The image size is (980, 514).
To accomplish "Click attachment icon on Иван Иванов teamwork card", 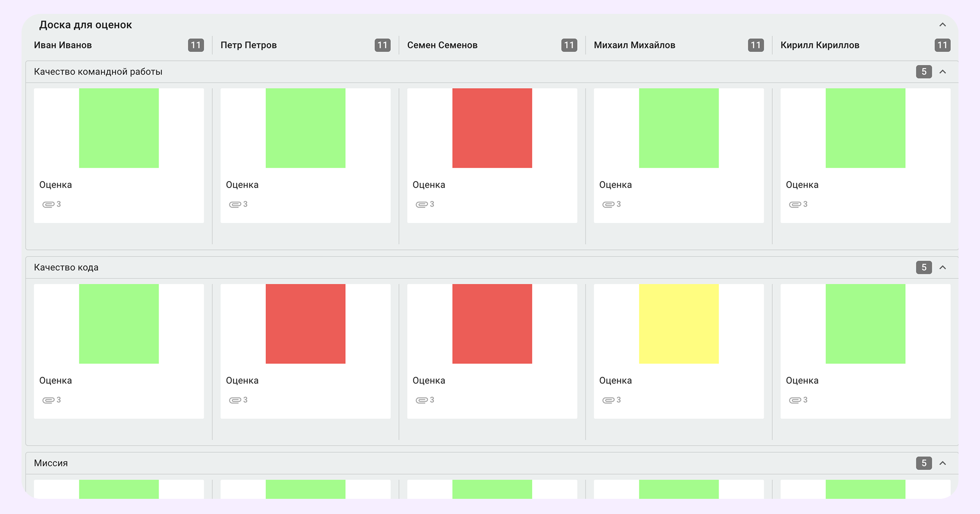I will 48,205.
